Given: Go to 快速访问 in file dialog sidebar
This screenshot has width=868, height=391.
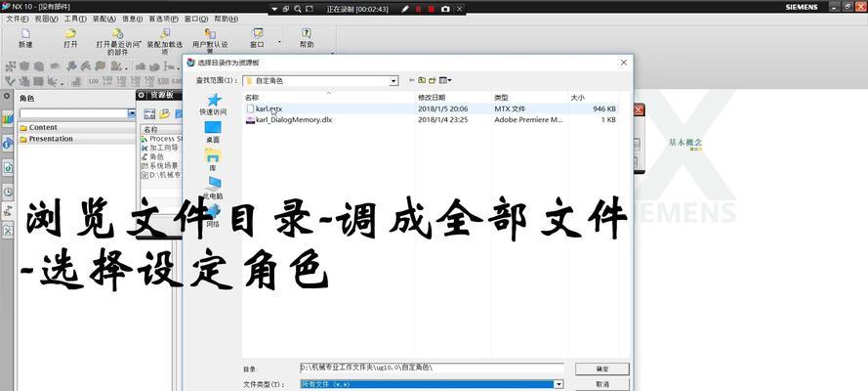Looking at the screenshot, I should point(213,105).
